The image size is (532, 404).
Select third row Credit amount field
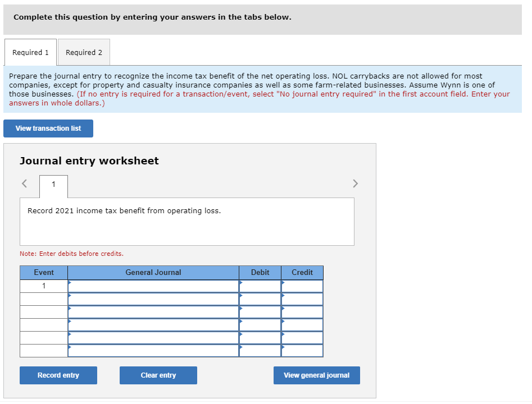point(302,312)
